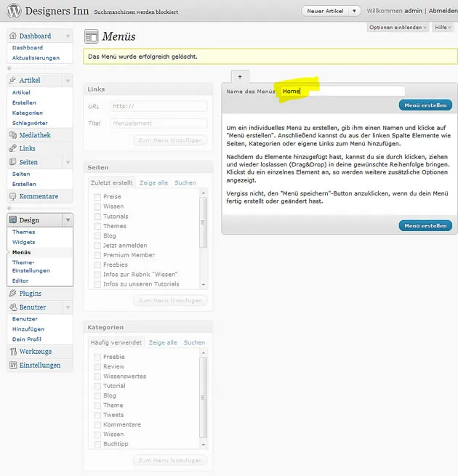Check the Preise page checkbox
This screenshot has height=476, width=458.
(x=97, y=197)
